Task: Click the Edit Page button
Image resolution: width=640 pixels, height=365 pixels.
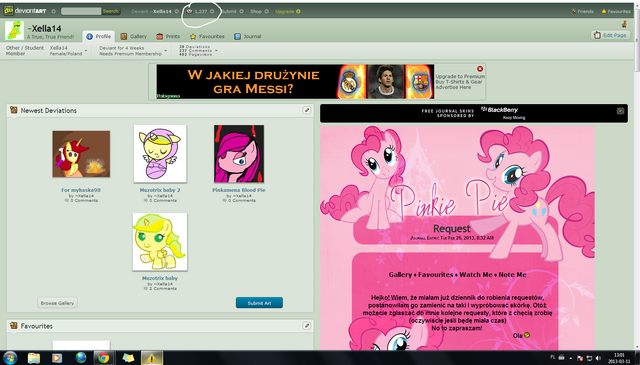Action: [x=610, y=36]
